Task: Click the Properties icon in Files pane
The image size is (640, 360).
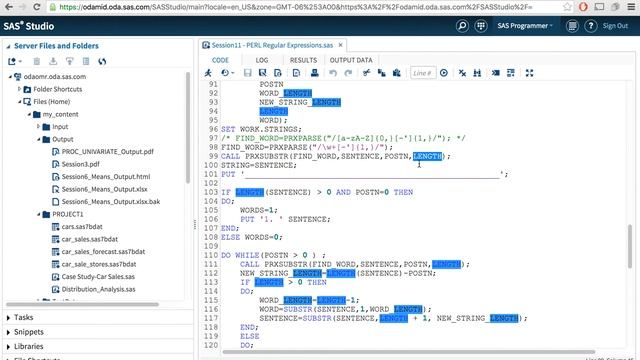Action: [86, 61]
